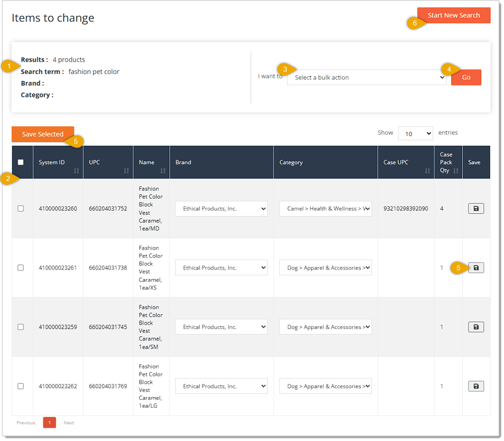Save row with System ID 410000023260
The width and height of the screenshot is (504, 441).
tap(476, 209)
